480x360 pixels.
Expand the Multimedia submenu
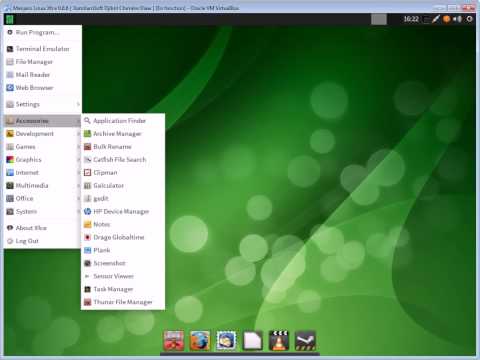[43, 185]
